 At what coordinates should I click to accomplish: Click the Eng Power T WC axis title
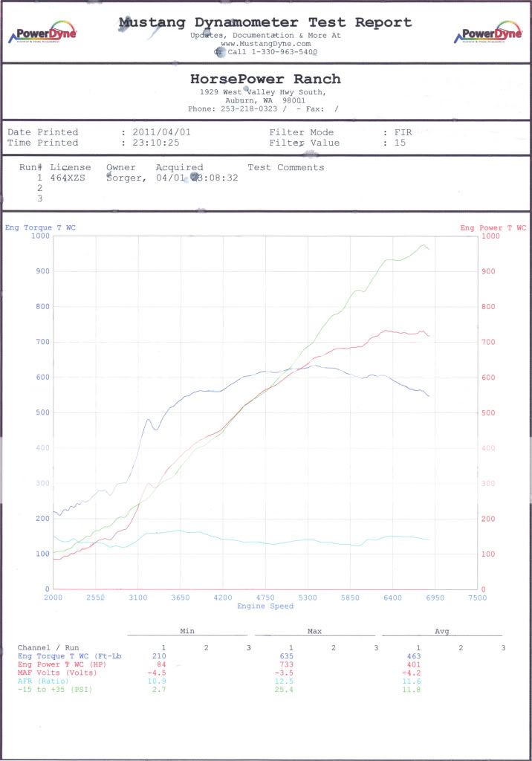[493, 227]
